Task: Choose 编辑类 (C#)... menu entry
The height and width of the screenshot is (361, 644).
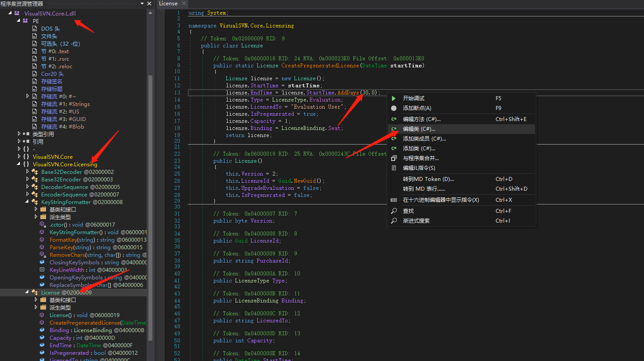Action: click(461, 129)
